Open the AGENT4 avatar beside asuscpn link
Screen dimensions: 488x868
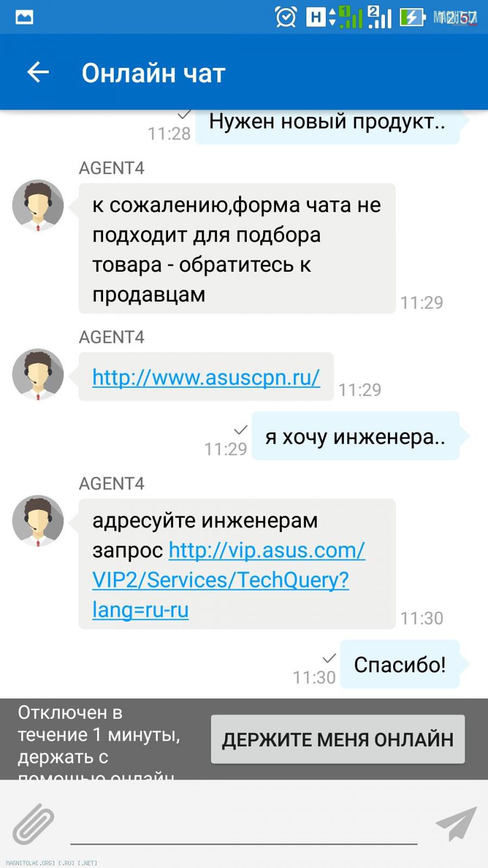point(38,374)
